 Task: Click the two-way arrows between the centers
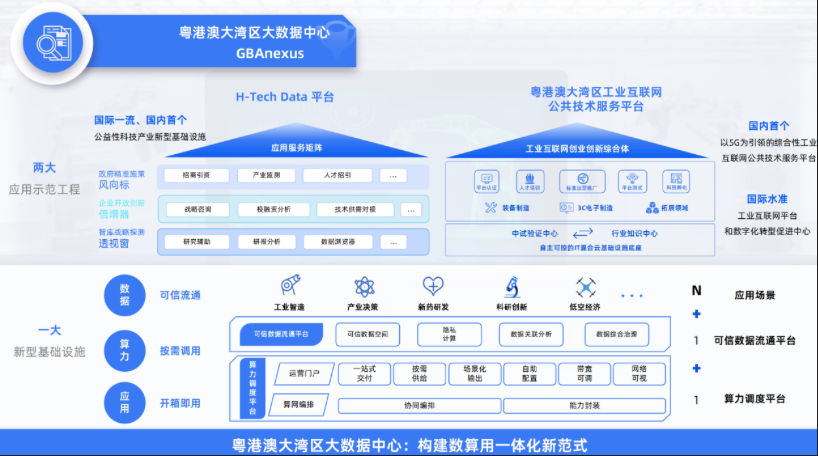[583, 233]
